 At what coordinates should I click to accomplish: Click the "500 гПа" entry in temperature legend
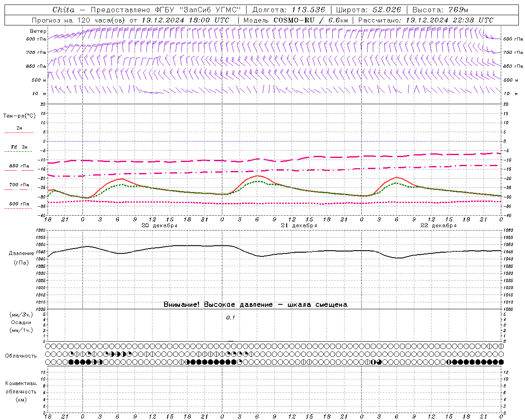19,204
